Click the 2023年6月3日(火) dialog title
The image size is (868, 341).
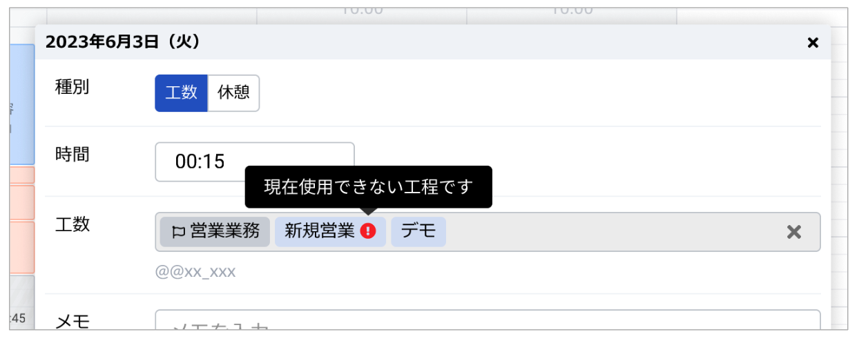point(123,43)
